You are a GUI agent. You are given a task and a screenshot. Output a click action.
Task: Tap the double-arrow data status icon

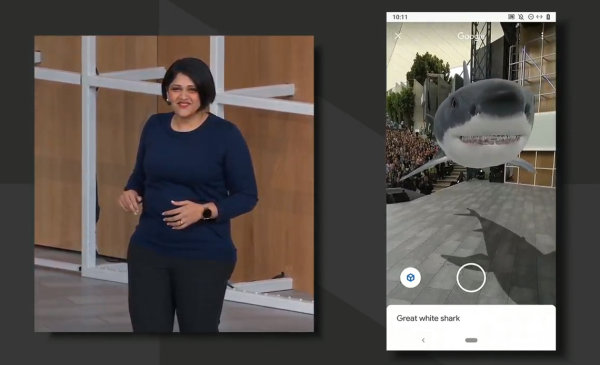pos(539,17)
